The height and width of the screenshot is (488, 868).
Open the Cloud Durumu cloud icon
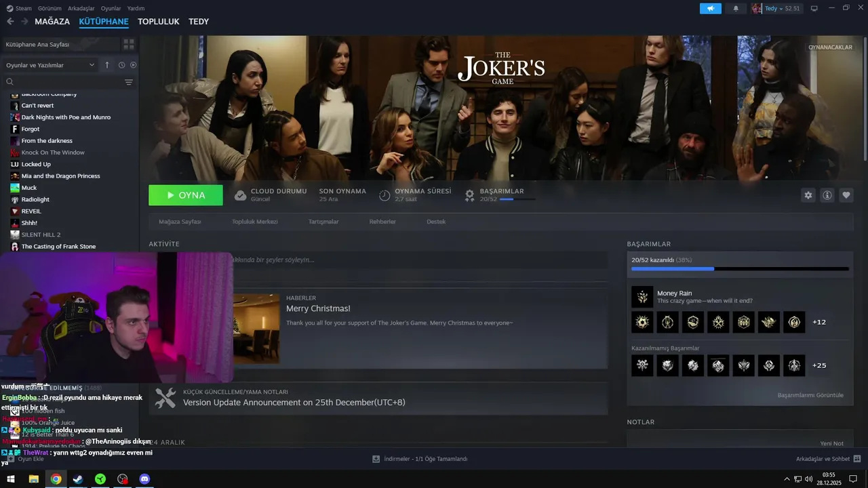(x=240, y=195)
